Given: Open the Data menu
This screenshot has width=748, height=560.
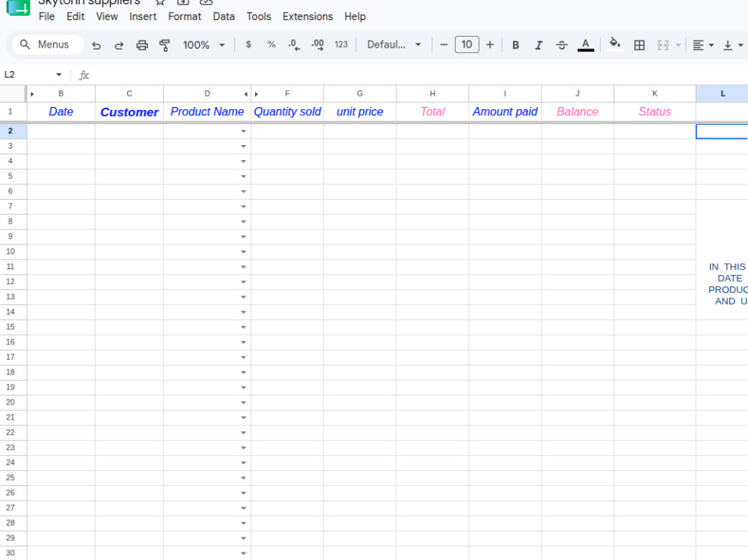Looking at the screenshot, I should [x=224, y=16].
